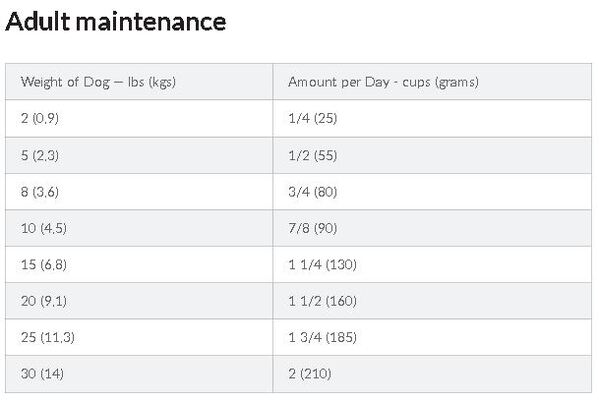599x402 pixels.
Task: Click the word maintenance in the title
Action: click(x=151, y=22)
